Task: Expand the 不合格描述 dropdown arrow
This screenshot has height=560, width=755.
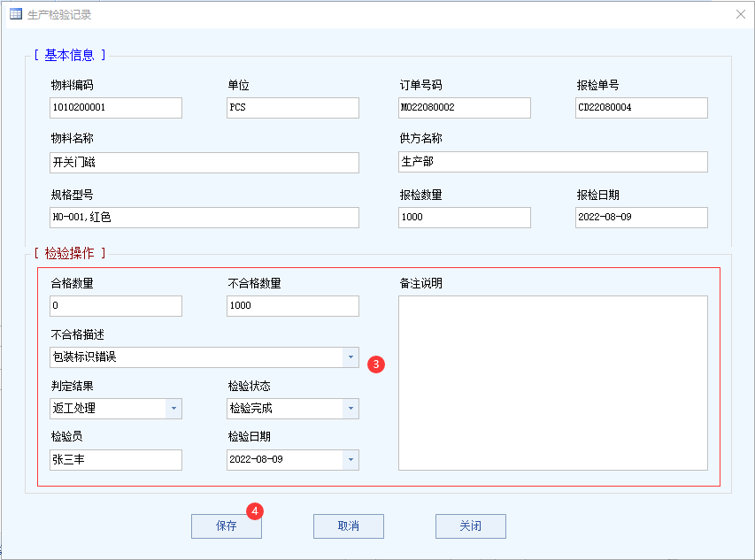Action: click(x=351, y=357)
